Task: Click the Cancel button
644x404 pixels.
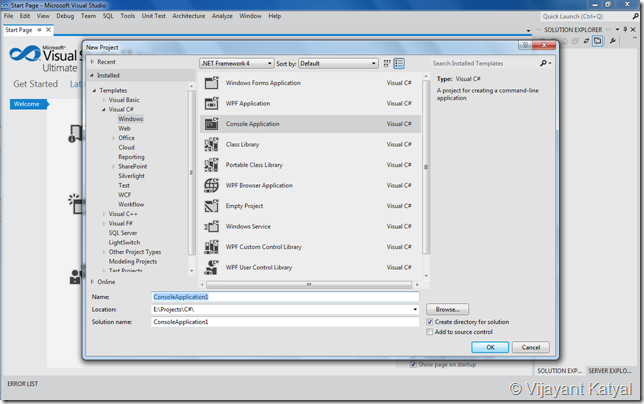Action: [x=531, y=347]
